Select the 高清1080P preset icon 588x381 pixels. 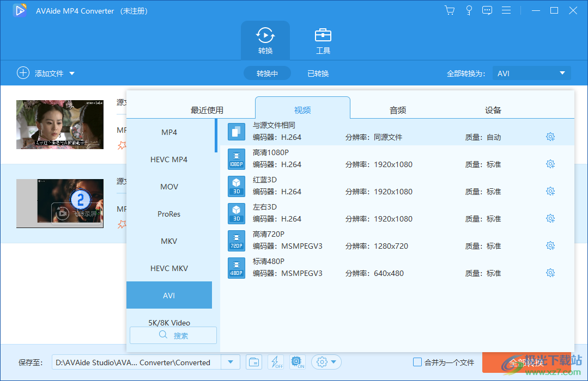(237, 159)
